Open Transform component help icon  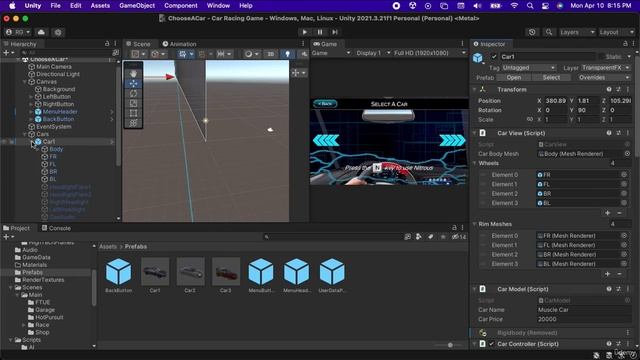[609, 89]
